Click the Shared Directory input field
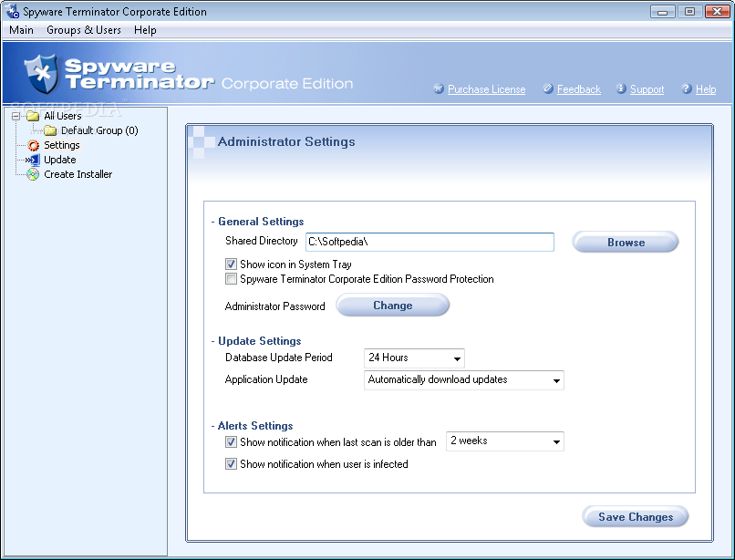 (x=430, y=242)
